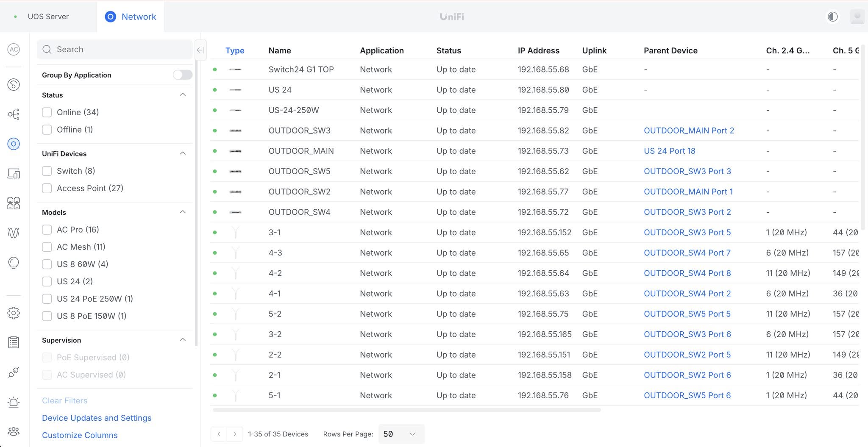This screenshot has height=447, width=868.
Task: Collapse the Supervision filter section
Action: 183,340
